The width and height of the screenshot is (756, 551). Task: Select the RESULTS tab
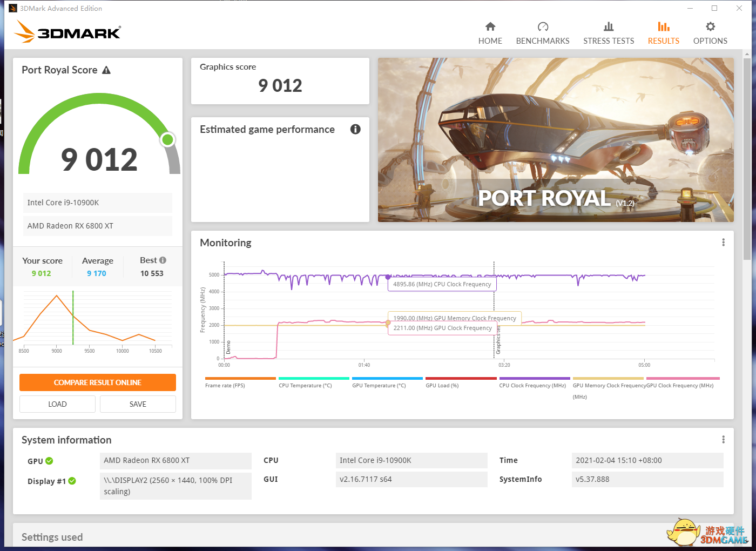664,33
